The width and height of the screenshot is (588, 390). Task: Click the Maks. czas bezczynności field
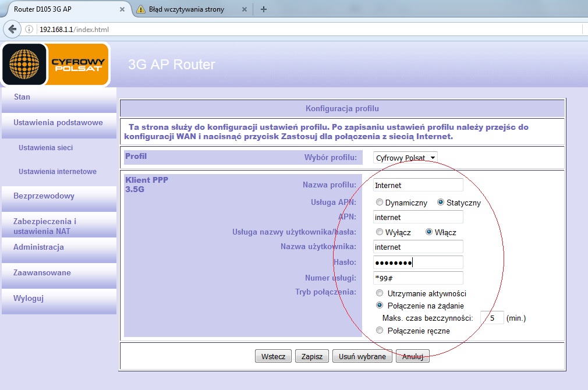pyautogui.click(x=491, y=318)
